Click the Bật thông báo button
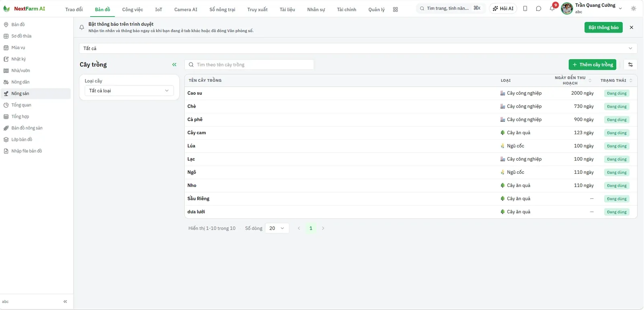This screenshot has width=644, height=310. pyautogui.click(x=603, y=27)
